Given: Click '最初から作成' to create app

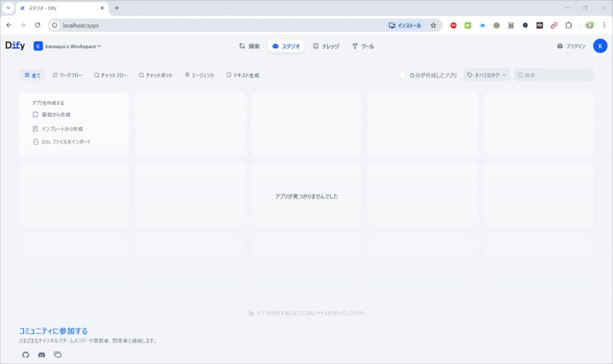Looking at the screenshot, I should click(x=56, y=114).
